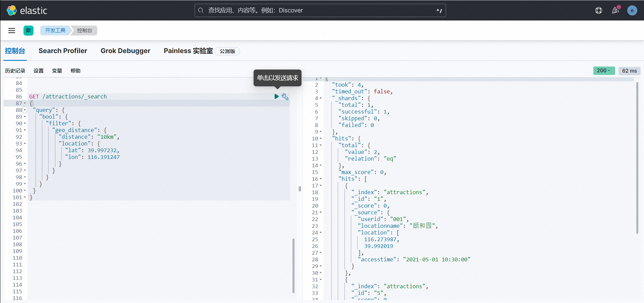Screen dimensions: 644x303
Task: Switch to the Painless 实验室 tab
Action: point(188,51)
